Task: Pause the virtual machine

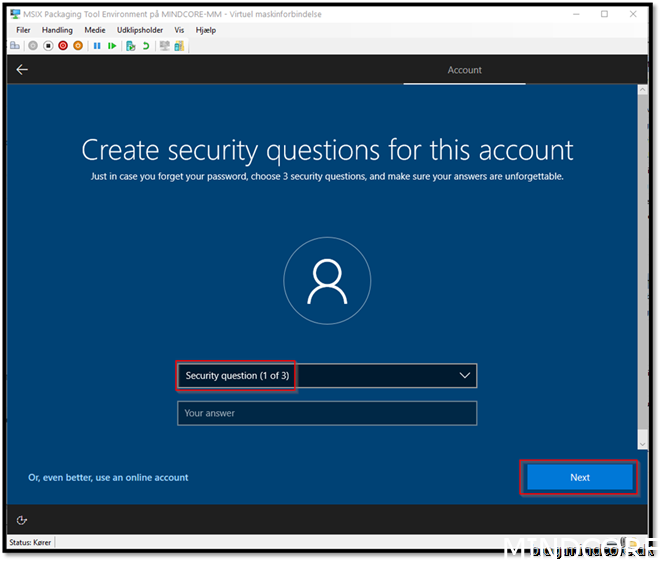Action: pos(97,46)
